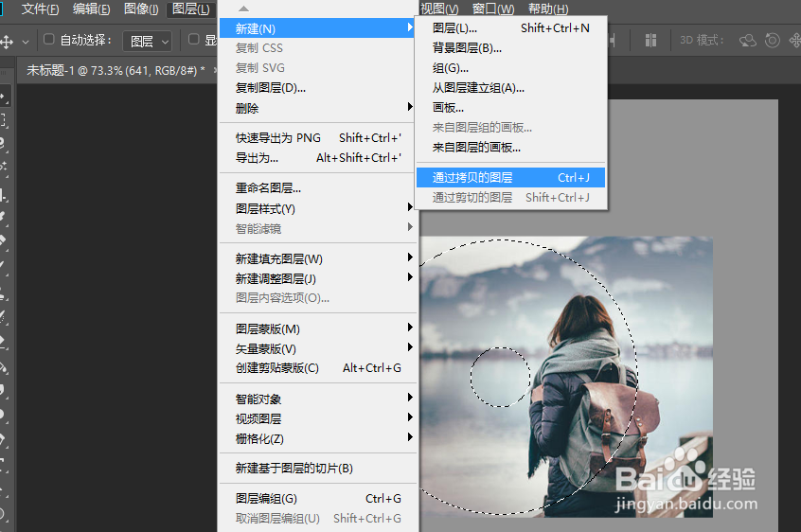Choose 快速导出为 PNG
The width and height of the screenshot is (801, 532).
pyautogui.click(x=316, y=138)
